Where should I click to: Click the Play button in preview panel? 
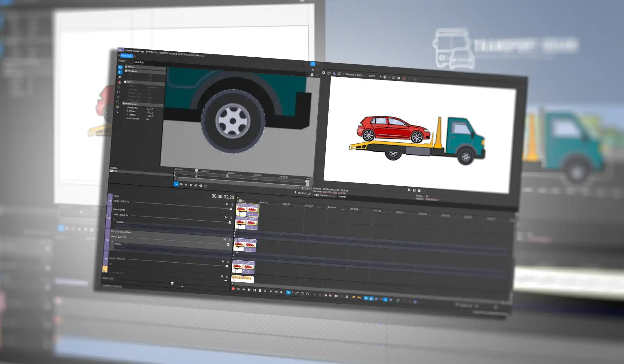point(409,190)
